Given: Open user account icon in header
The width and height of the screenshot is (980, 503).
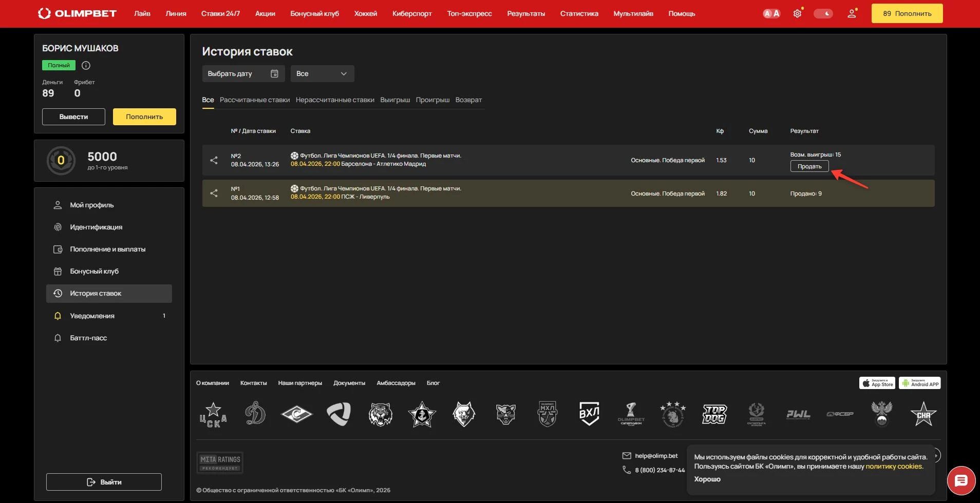Looking at the screenshot, I should click(852, 14).
